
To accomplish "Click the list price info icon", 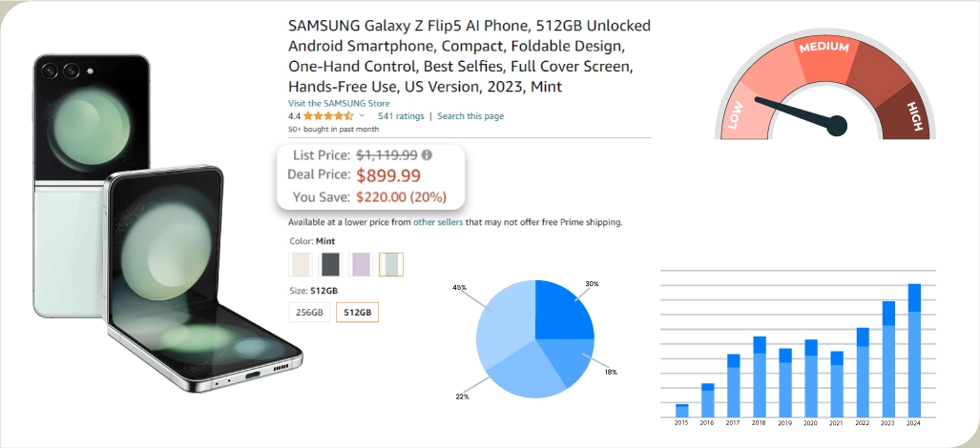I will click(427, 154).
